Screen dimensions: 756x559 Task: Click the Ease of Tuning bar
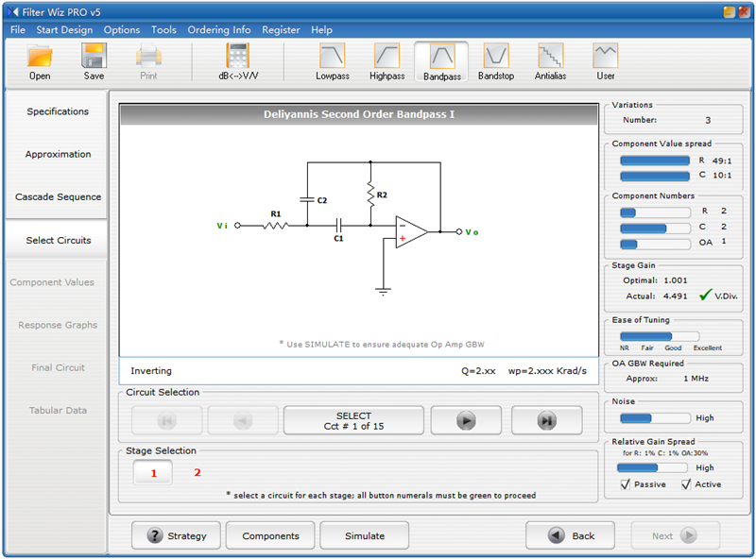(x=660, y=336)
